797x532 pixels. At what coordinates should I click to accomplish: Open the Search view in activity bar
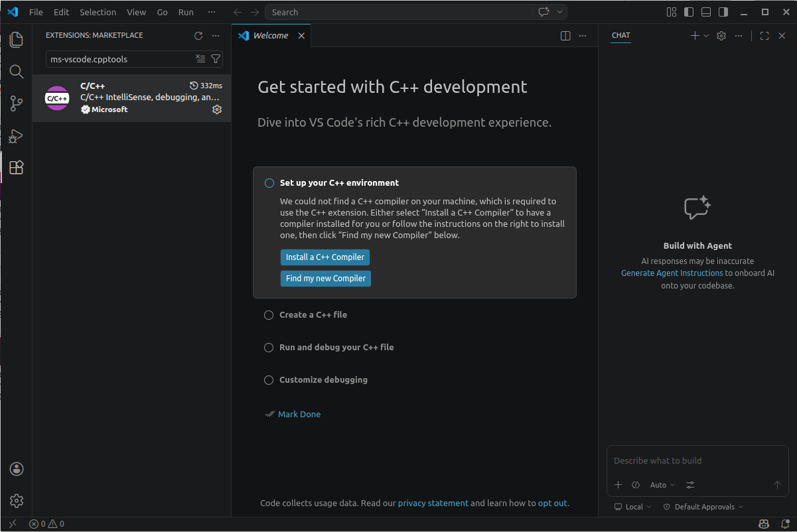[x=17, y=71]
